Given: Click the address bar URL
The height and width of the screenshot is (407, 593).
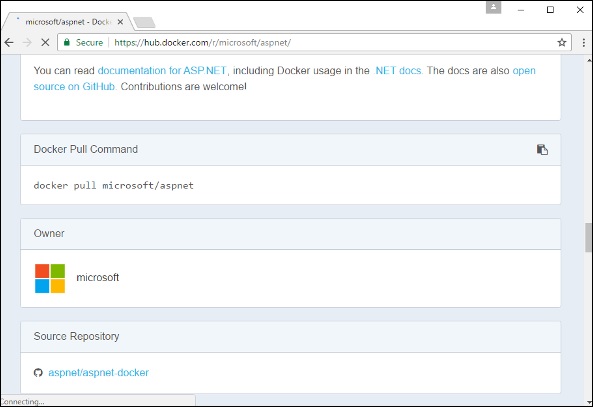Looking at the screenshot, I should 202,42.
